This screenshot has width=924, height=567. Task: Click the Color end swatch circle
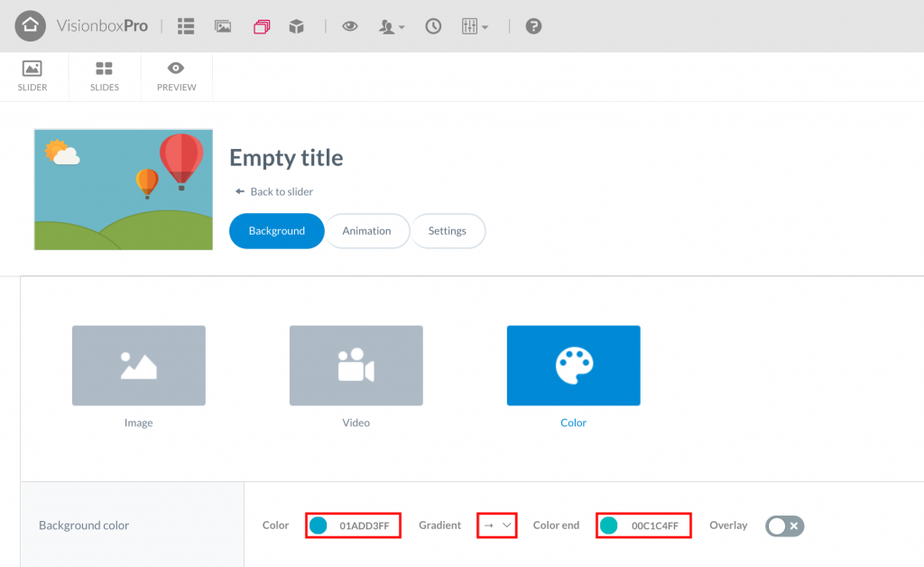609,525
